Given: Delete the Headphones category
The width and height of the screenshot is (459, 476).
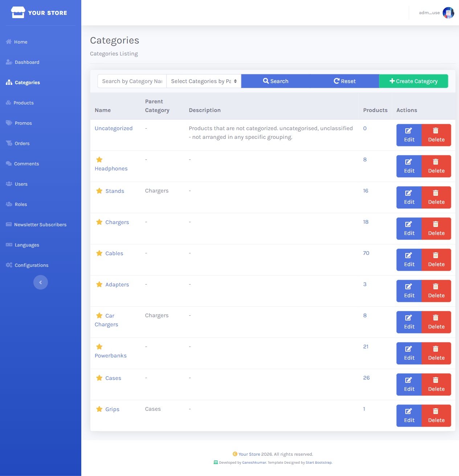Looking at the screenshot, I should pos(436,166).
